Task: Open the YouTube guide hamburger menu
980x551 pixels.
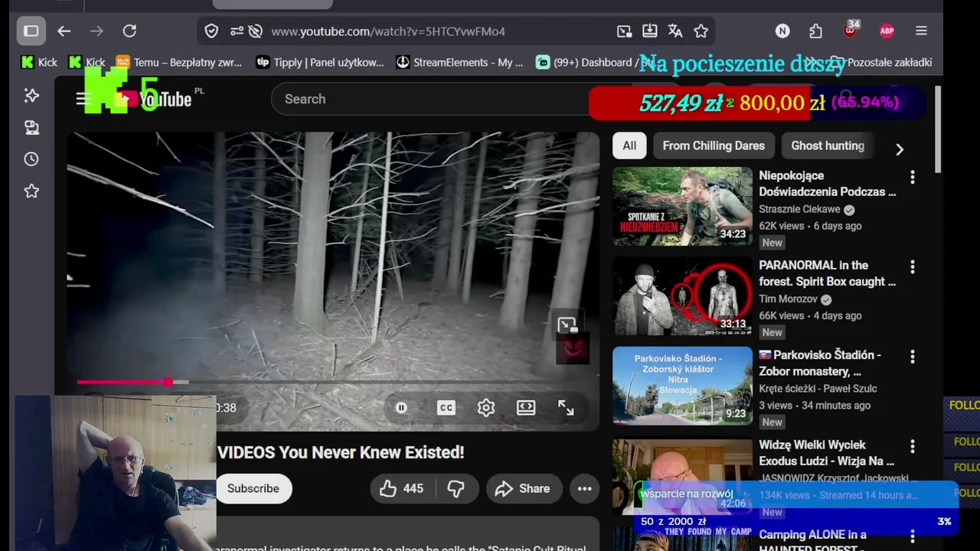Action: (x=83, y=99)
